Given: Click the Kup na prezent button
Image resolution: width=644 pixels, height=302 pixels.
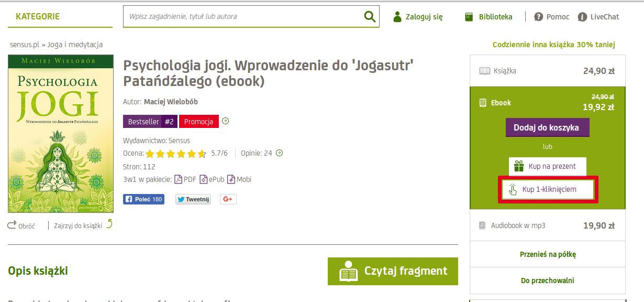Looking at the screenshot, I should (548, 166).
